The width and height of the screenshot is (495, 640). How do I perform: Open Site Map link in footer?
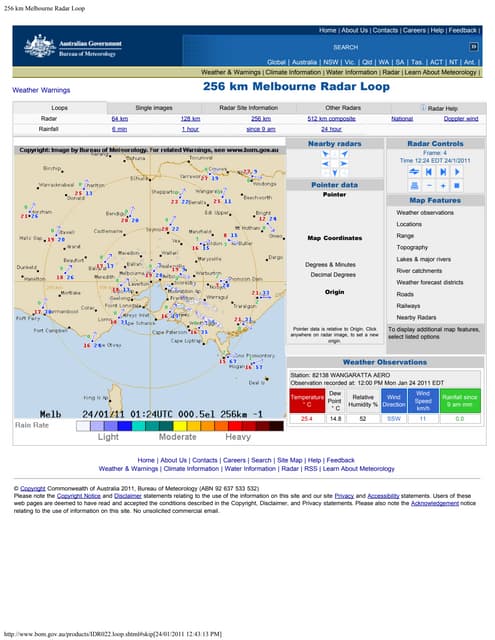tap(290, 460)
